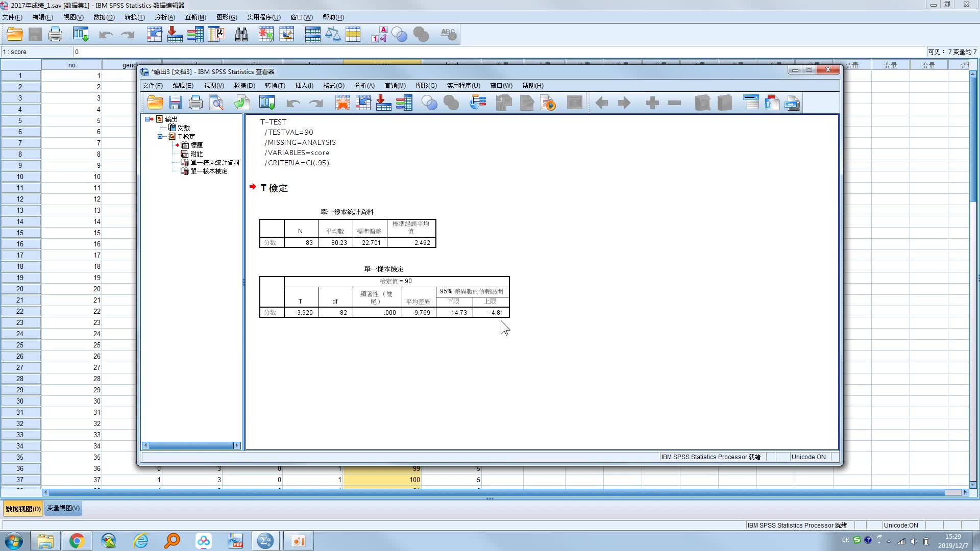Click Expand plus icon in viewer toolbar
Screen dimensions: 980x551
(652, 103)
